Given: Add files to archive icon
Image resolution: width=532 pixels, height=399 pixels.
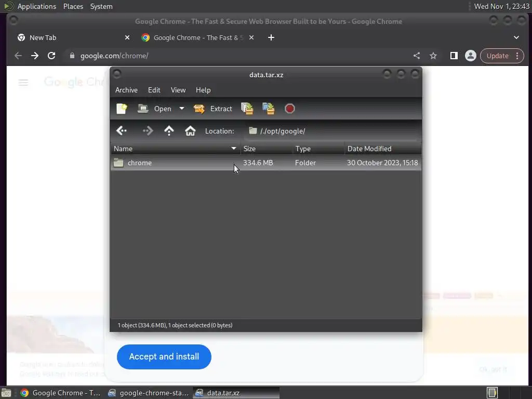Looking at the screenshot, I should [247, 109].
